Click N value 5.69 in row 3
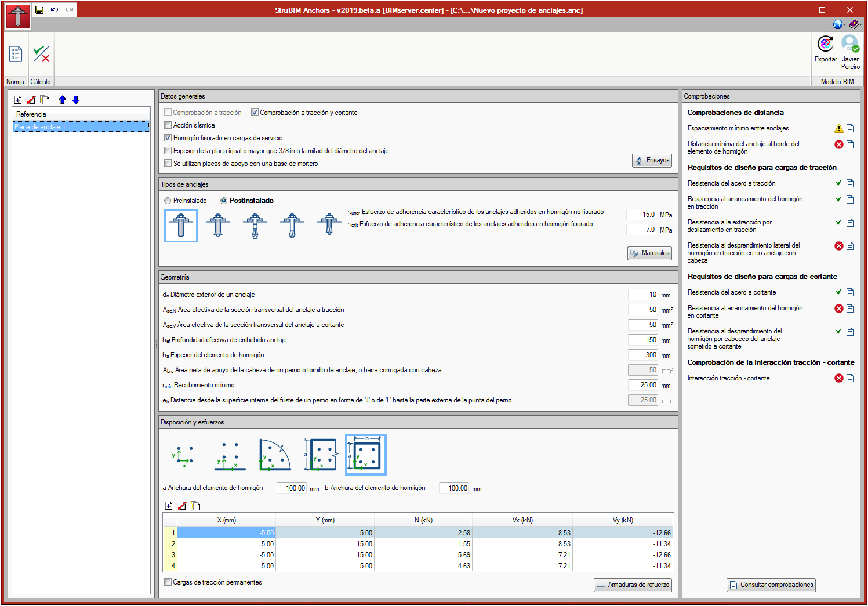 coord(423,554)
